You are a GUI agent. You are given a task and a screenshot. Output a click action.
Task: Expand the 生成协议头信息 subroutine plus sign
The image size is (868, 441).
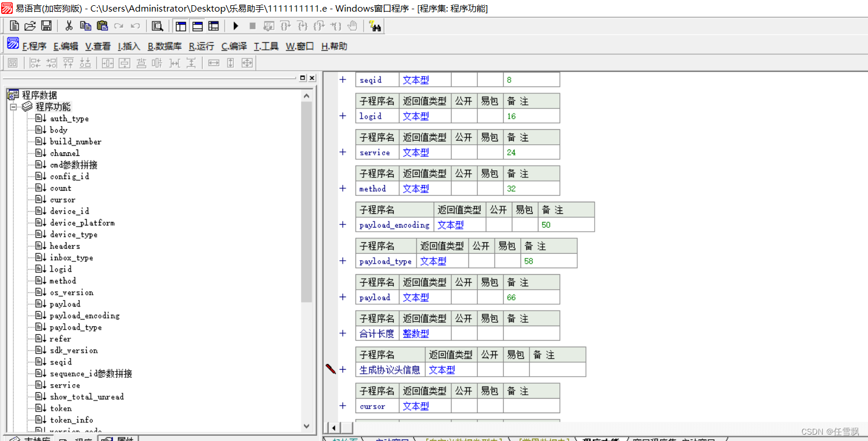click(x=343, y=370)
